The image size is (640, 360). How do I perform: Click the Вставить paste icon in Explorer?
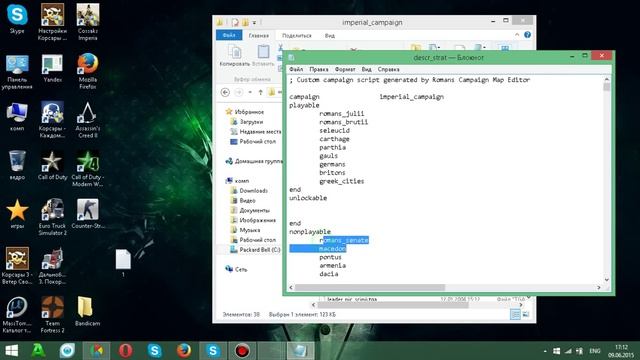click(263, 56)
